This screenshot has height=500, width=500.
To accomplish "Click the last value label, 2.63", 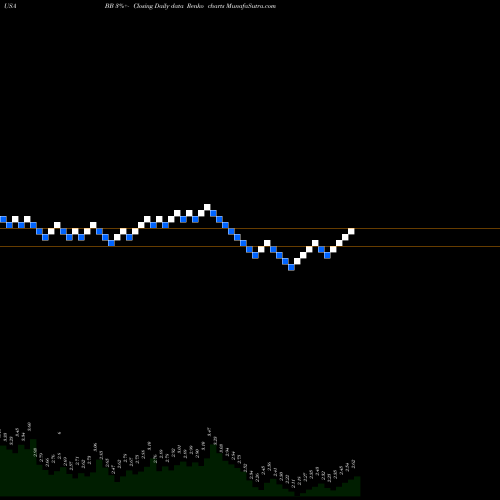I will 354,464.
